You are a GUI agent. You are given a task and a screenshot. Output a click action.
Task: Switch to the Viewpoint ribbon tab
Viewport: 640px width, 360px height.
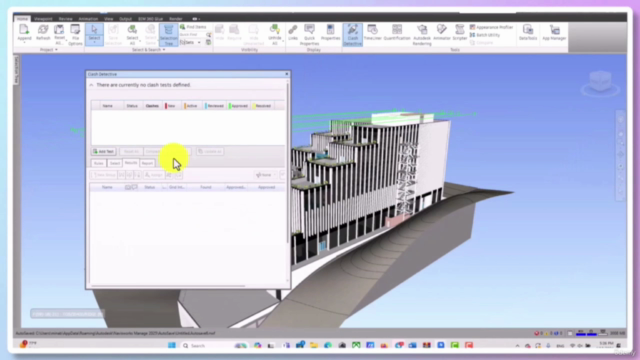coord(43,19)
